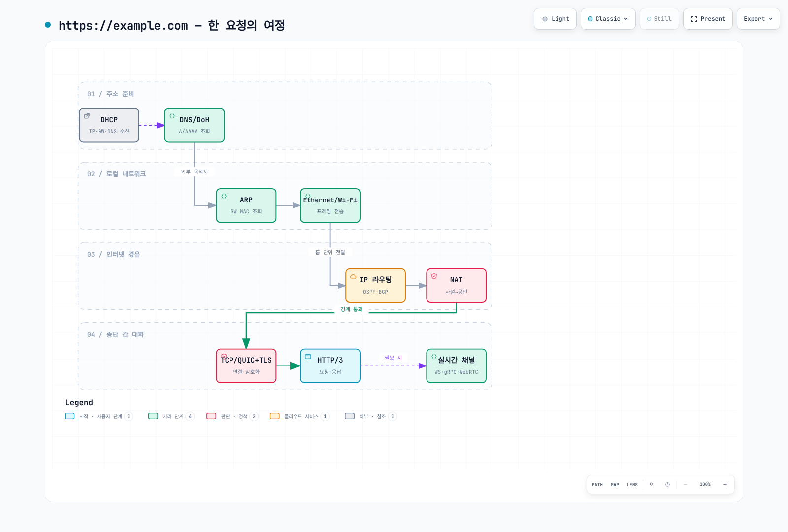Click the orange 클라우드 서비스 legend swatch

click(275, 416)
